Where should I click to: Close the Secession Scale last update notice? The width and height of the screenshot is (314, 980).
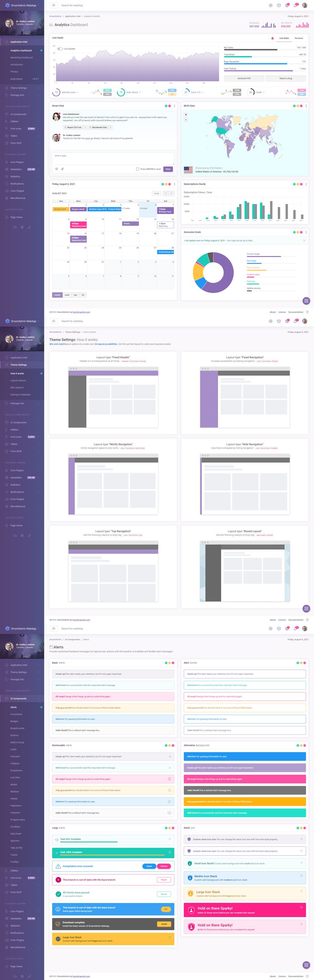point(304,241)
